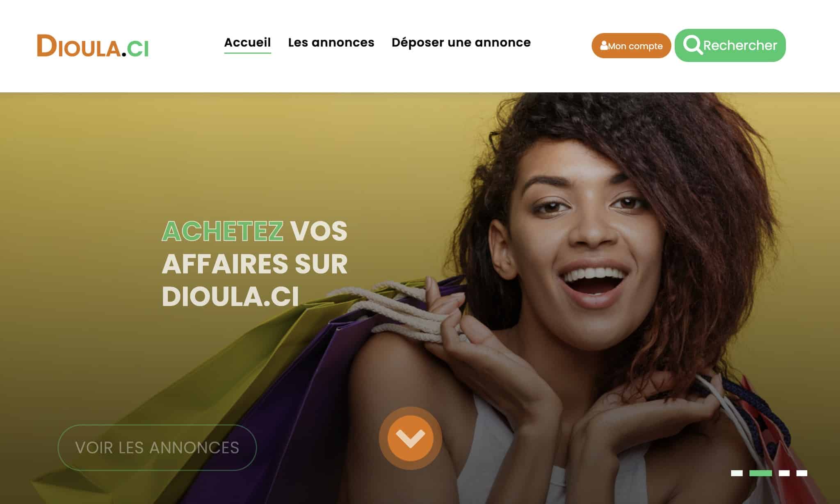Screen dimensions: 840x504
Task: Open Déposer une annonce link
Action: pyautogui.click(x=461, y=42)
